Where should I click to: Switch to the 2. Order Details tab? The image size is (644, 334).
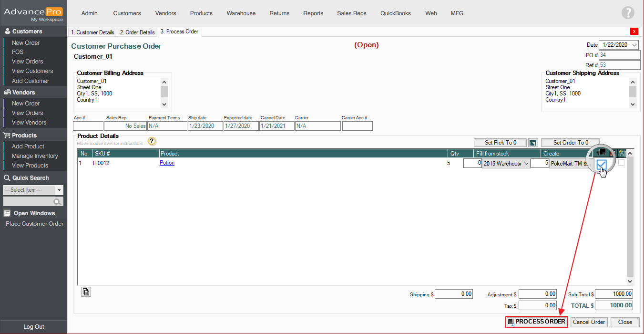point(137,32)
